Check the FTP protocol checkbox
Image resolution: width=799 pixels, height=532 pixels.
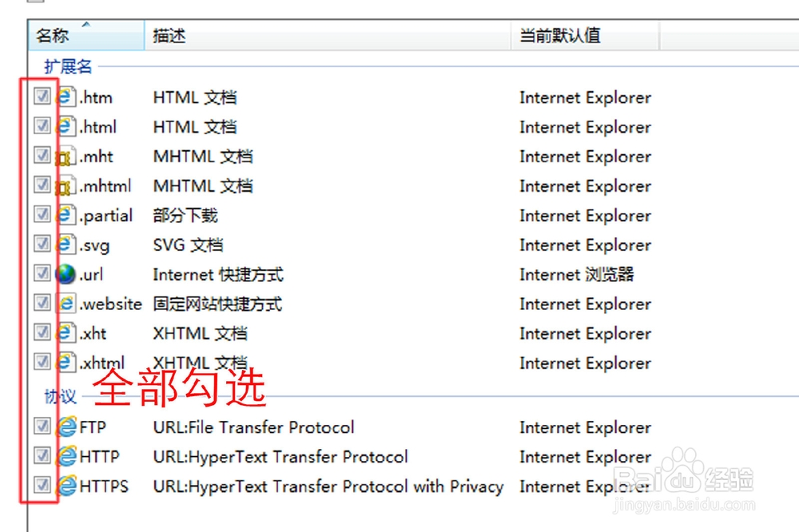(42, 426)
